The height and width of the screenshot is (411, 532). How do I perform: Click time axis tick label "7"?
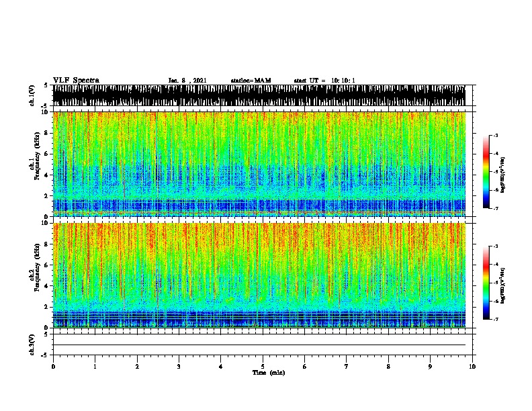pyautogui.click(x=347, y=367)
